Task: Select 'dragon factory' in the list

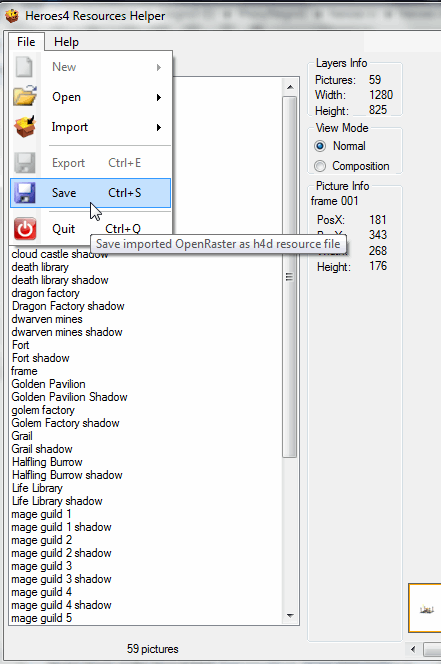Action: click(x=45, y=293)
